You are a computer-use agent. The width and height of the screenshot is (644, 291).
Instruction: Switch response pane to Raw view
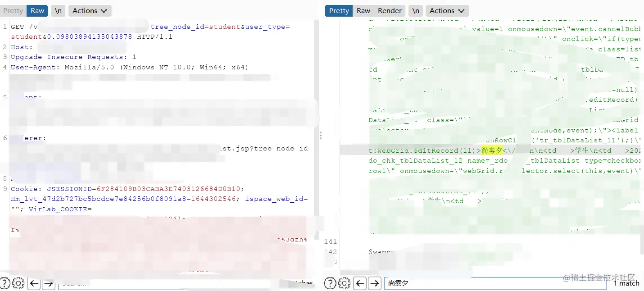pos(363,11)
